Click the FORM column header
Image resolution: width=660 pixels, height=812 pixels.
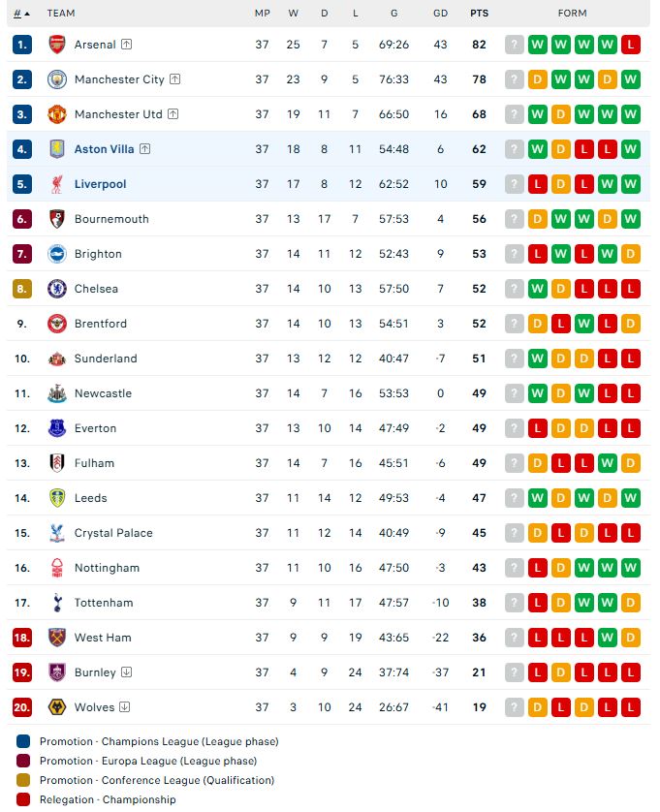click(x=573, y=14)
